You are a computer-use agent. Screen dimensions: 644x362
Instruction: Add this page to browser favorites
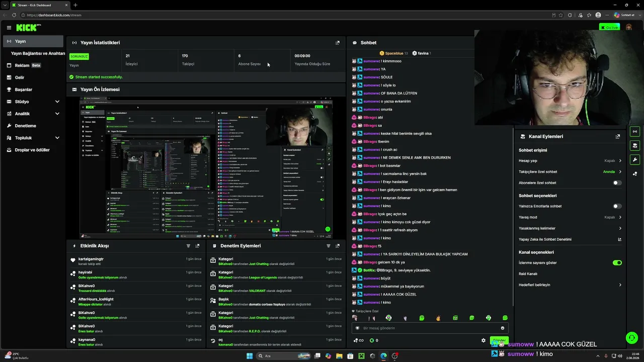[x=560, y=15]
